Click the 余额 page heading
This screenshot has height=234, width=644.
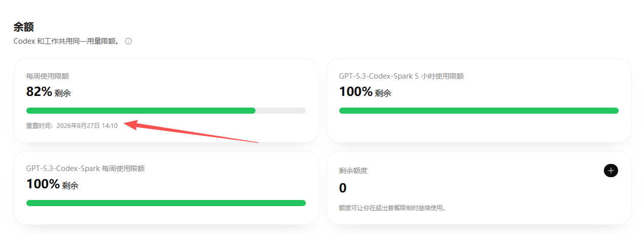click(23, 27)
